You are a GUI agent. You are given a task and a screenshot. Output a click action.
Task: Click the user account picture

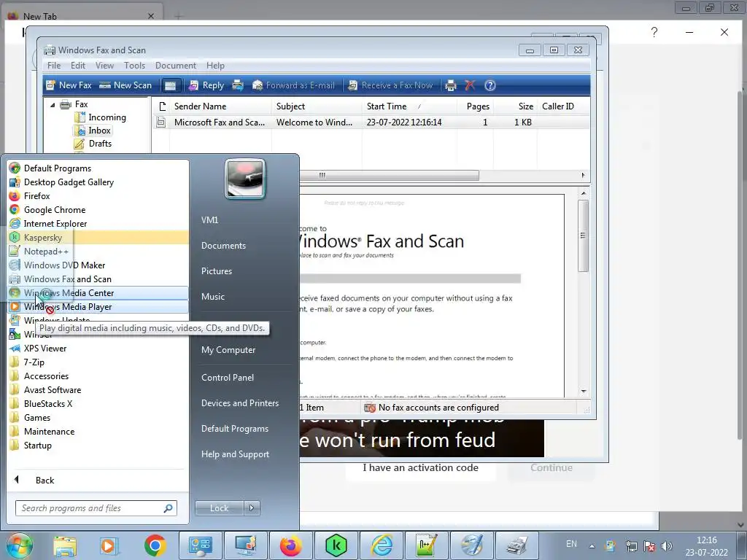click(x=245, y=179)
